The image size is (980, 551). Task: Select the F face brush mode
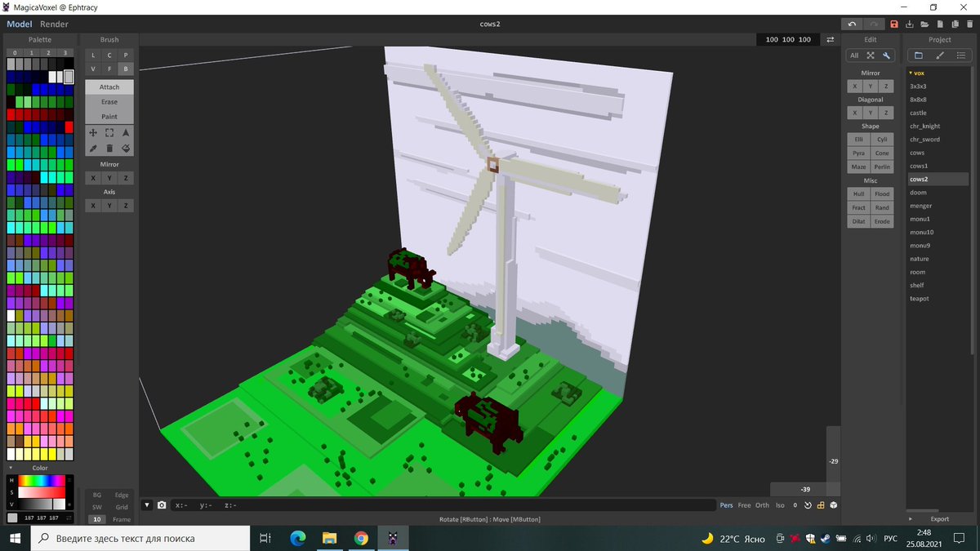click(109, 69)
